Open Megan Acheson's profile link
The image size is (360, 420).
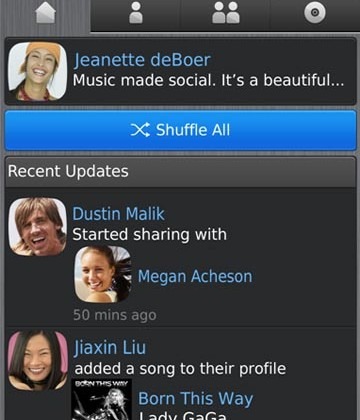coord(195,276)
